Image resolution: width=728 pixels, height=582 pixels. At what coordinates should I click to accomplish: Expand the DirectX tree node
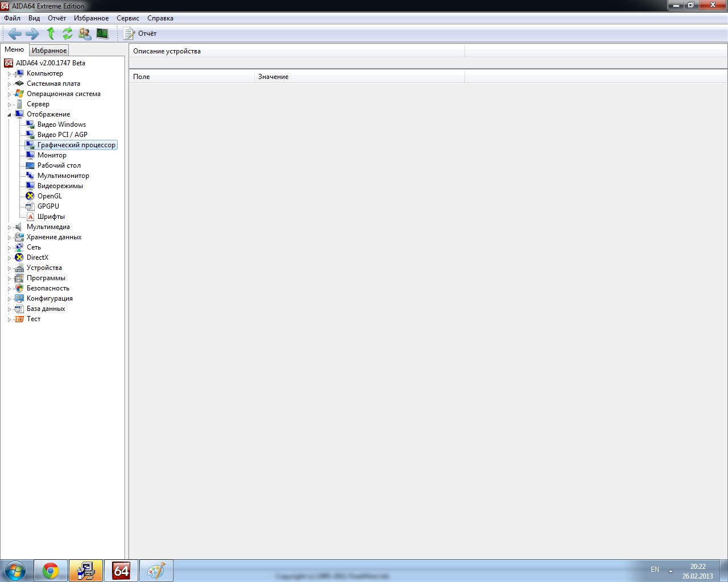[x=9, y=258]
